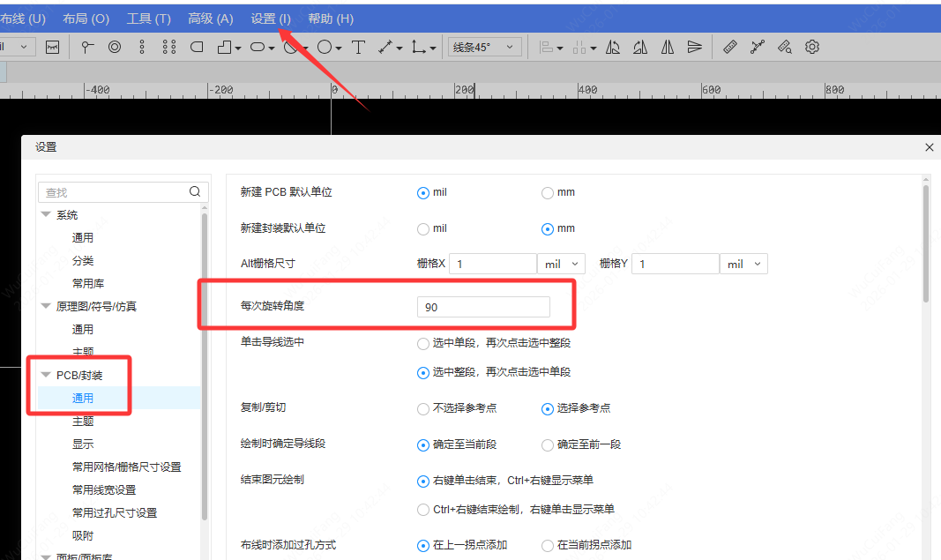Open 常用线宽设置 settings page
This screenshot has width=941, height=560.
click(x=104, y=489)
